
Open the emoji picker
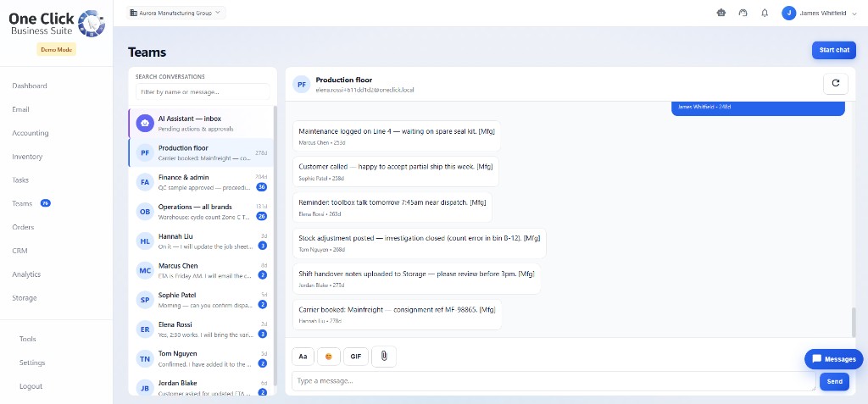328,357
